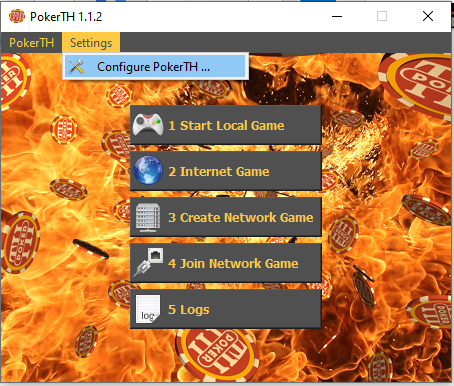Image resolution: width=454 pixels, height=386 pixels.
Task: Open the PokerTH menu
Action: pos(31,43)
